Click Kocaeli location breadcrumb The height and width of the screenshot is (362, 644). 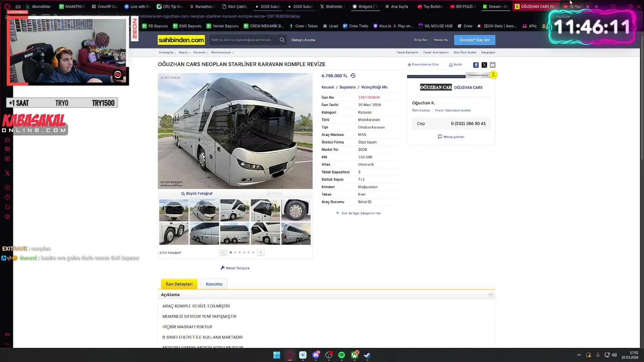pyautogui.click(x=328, y=87)
